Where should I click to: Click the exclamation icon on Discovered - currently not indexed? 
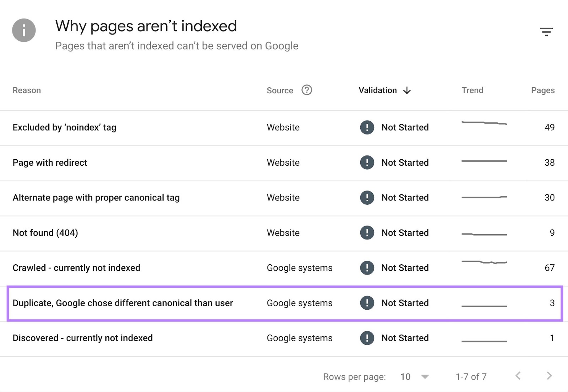click(367, 338)
